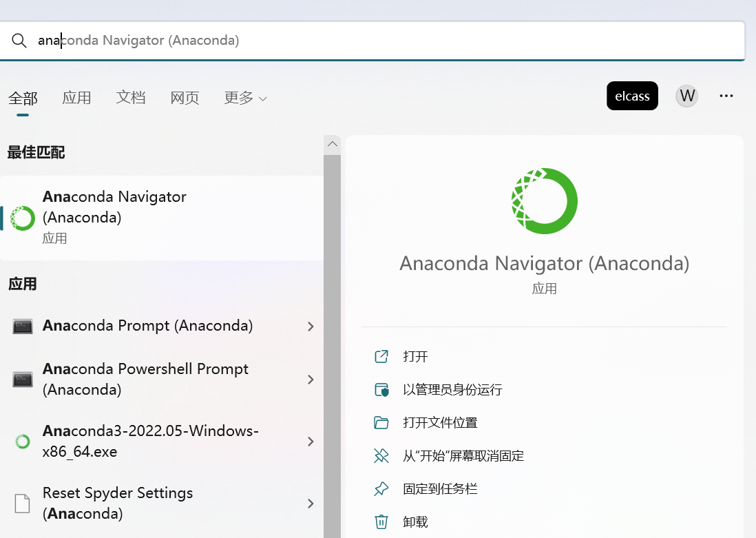The height and width of the screenshot is (538, 756).
Task: Click the Anaconda Powershell Prompt terminal icon
Action: point(22,380)
